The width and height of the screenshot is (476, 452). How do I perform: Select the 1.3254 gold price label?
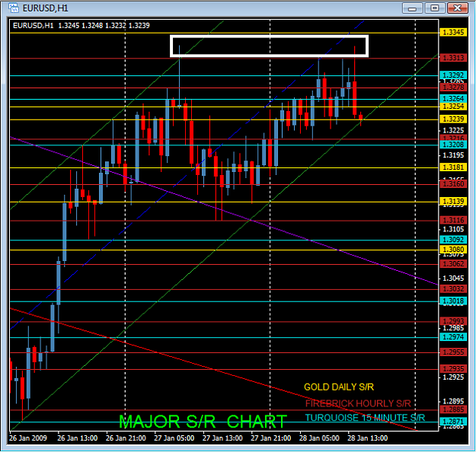point(453,107)
